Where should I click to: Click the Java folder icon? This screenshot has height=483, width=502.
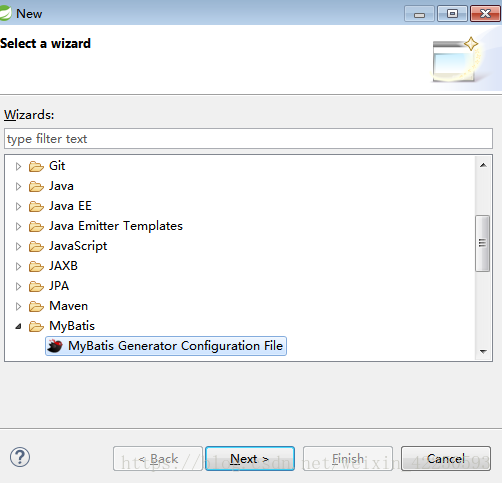click(36, 186)
